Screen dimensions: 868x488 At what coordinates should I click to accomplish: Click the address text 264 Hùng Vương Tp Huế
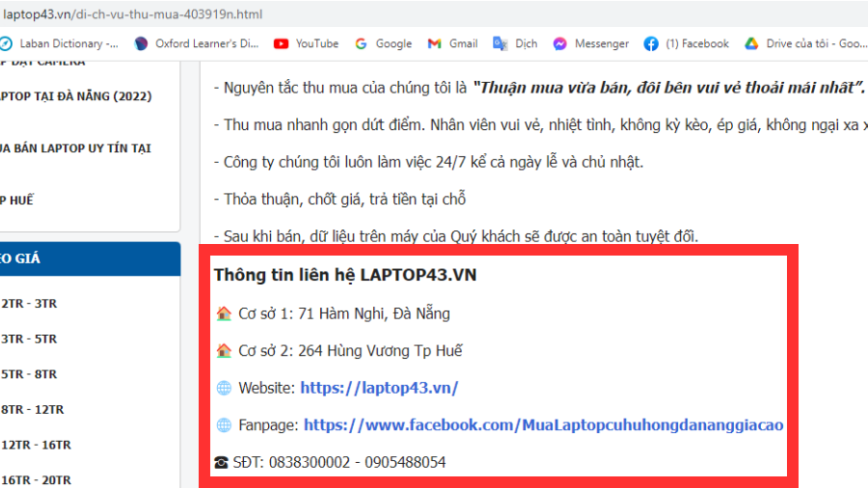click(380, 351)
